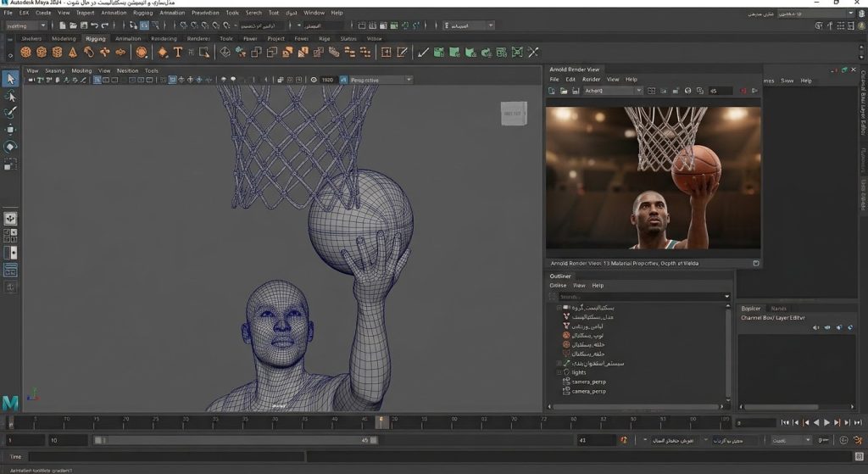
Task: Create a polygon sphere from the shelf
Action: click(x=25, y=52)
